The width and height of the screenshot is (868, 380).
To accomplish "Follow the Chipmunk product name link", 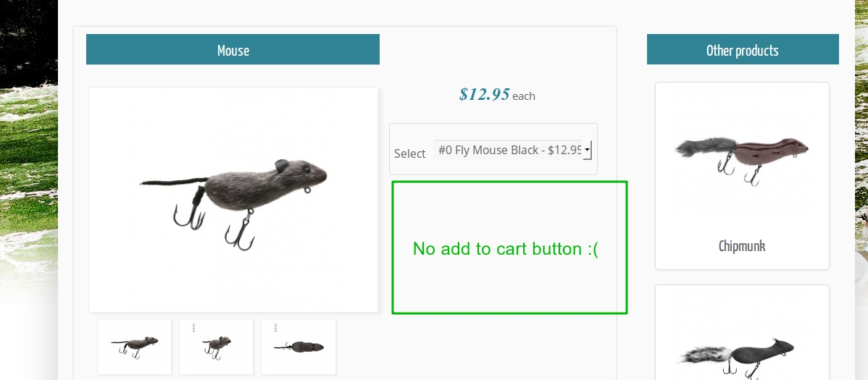I will 742,246.
